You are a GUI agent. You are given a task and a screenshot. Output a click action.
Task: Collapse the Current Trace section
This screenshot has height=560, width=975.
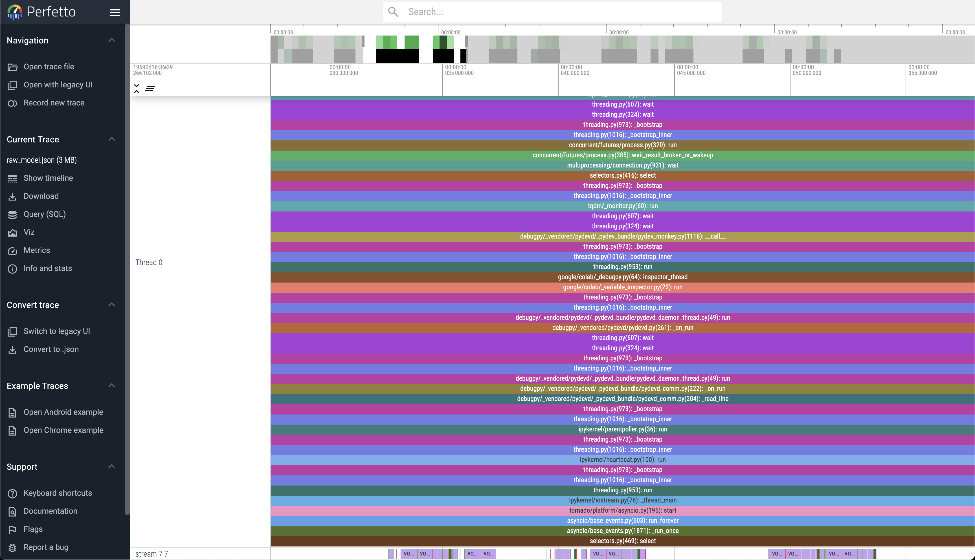click(x=112, y=139)
